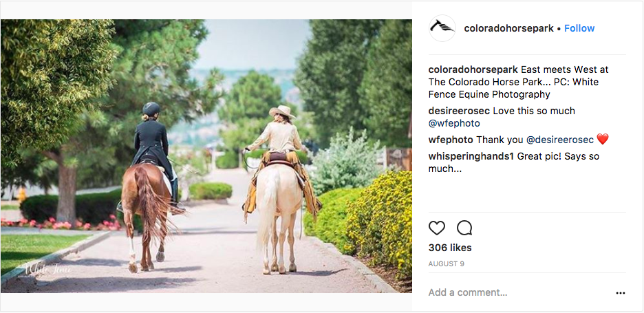Click the red heart emoji in wfephoto's comment
The image size is (644, 313).
click(x=602, y=140)
